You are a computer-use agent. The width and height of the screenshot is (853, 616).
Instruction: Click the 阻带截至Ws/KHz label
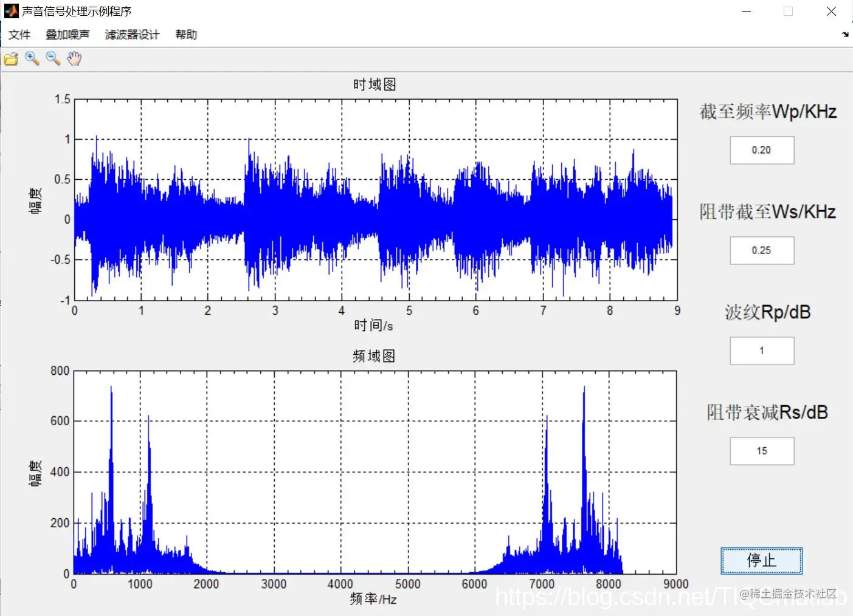(768, 212)
